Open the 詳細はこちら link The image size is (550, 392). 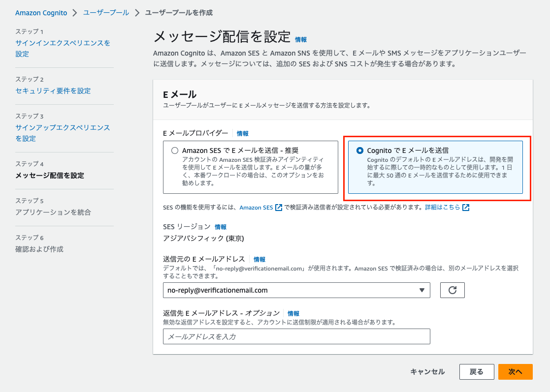(442, 207)
